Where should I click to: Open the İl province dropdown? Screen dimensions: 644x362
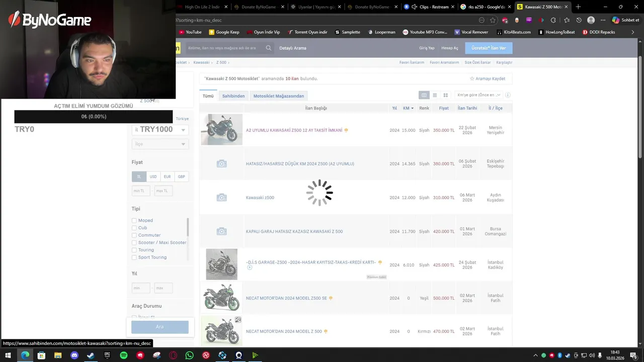point(160,129)
